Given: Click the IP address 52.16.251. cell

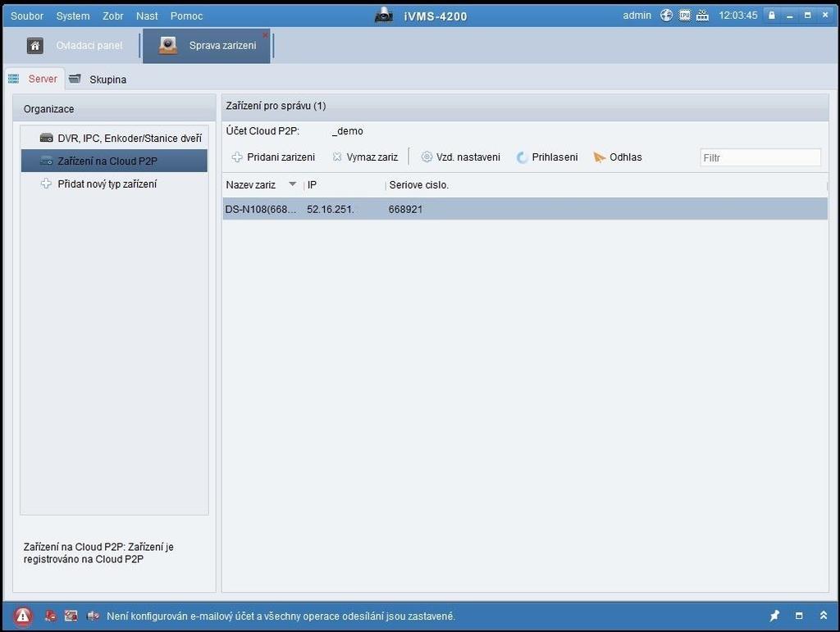Looking at the screenshot, I should click(x=331, y=209).
